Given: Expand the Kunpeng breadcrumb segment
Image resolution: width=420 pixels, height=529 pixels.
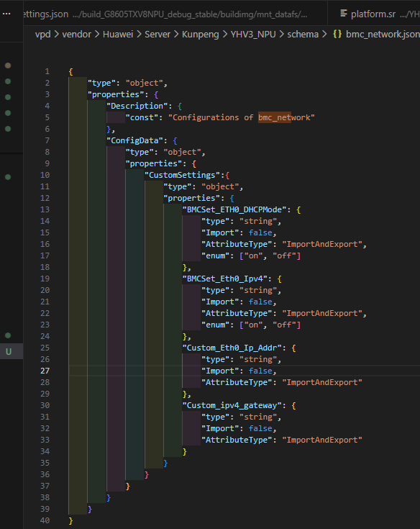Looking at the screenshot, I should click(x=200, y=34).
